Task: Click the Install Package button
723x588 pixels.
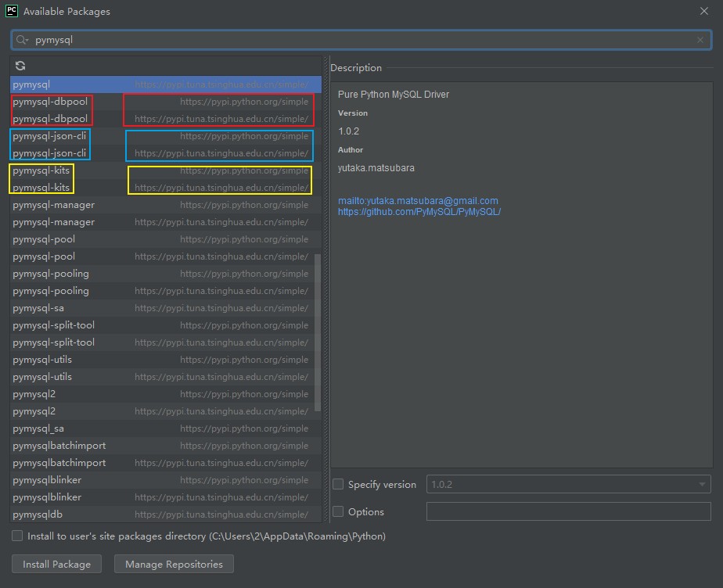Action: (56, 564)
